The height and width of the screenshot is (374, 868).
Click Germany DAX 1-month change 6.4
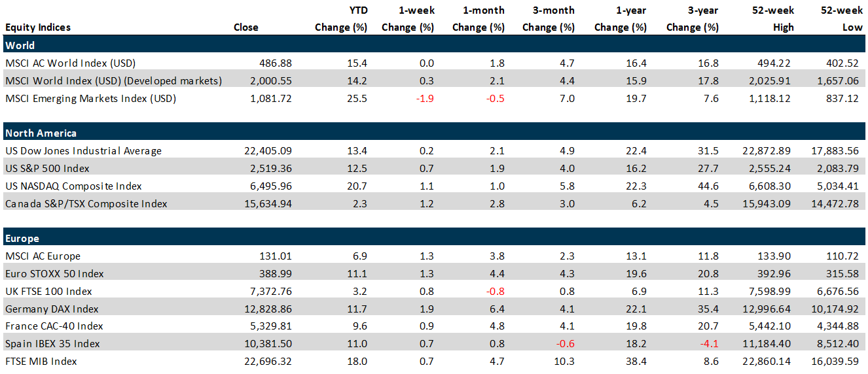pyautogui.click(x=498, y=309)
